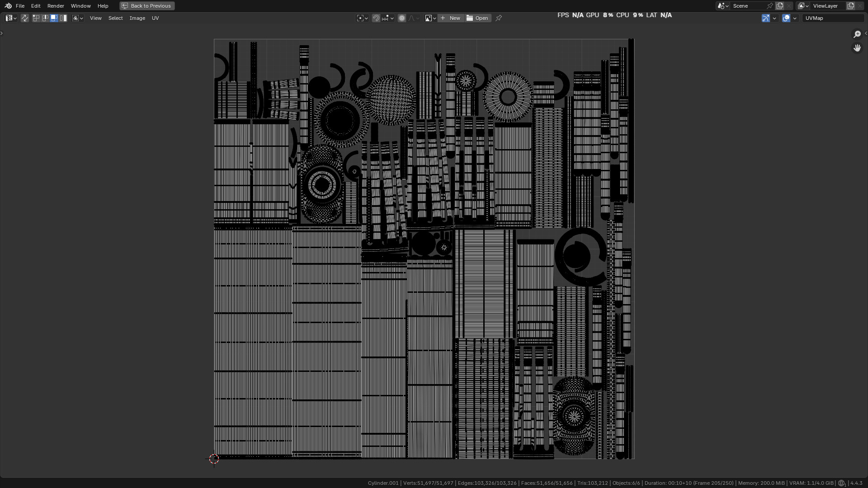The image size is (868, 488).
Task: Click the UVMap name field
Action: pyautogui.click(x=833, y=18)
